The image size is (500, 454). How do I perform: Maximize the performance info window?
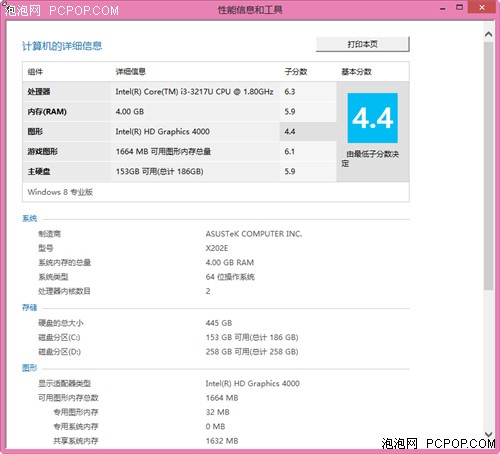[459, 7]
